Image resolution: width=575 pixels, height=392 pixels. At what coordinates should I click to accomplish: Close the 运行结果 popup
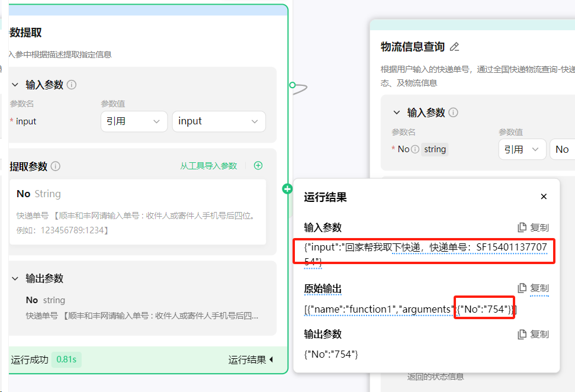pyautogui.click(x=544, y=197)
